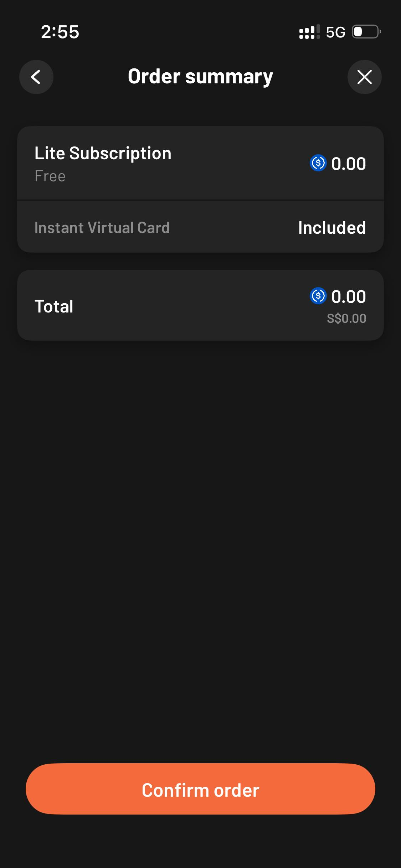The image size is (401, 868).
Task: Tap the Total 0.00 USDC amount
Action: coord(348,296)
